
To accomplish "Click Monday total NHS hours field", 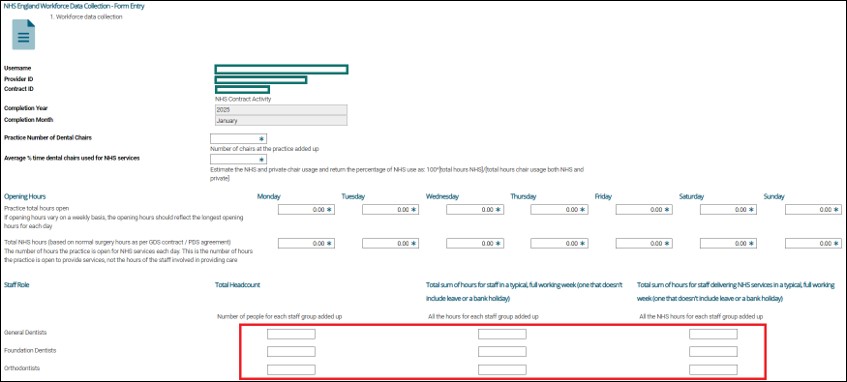I will (x=306, y=244).
